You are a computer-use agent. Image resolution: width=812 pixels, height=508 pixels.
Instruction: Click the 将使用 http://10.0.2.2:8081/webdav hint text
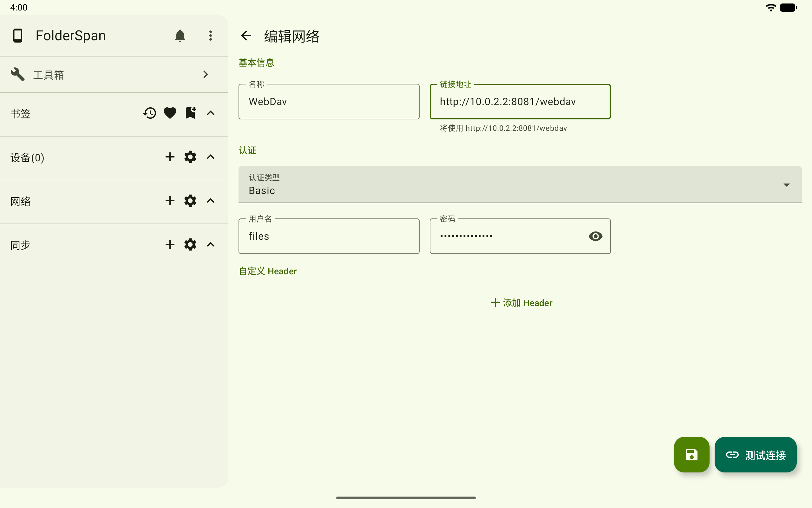(x=503, y=128)
